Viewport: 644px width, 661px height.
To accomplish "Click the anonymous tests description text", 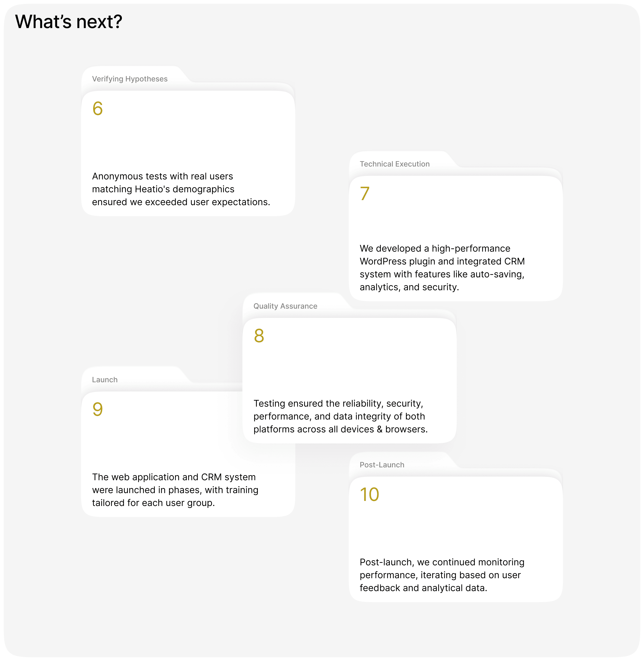I will (x=181, y=189).
